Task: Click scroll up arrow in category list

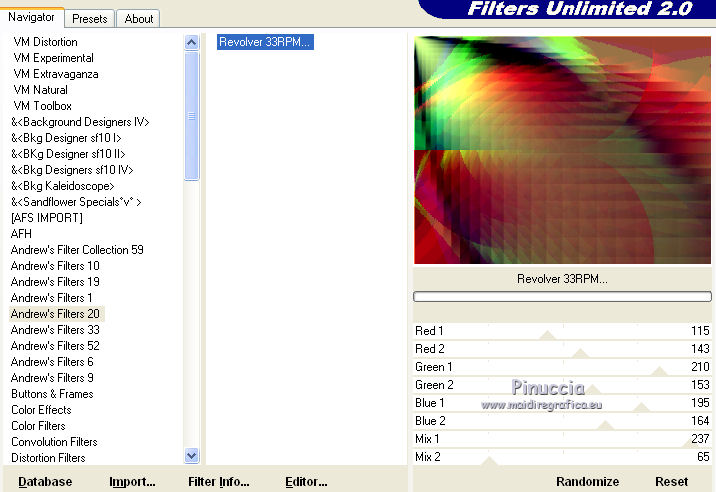Action: pos(192,42)
